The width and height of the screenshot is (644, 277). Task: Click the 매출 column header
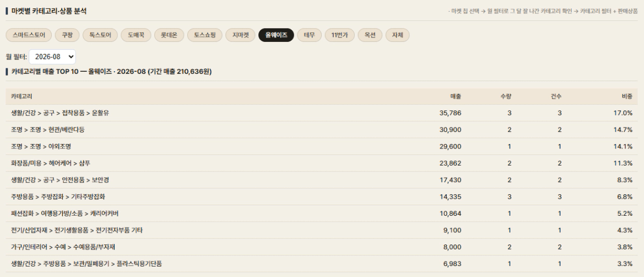pos(456,97)
